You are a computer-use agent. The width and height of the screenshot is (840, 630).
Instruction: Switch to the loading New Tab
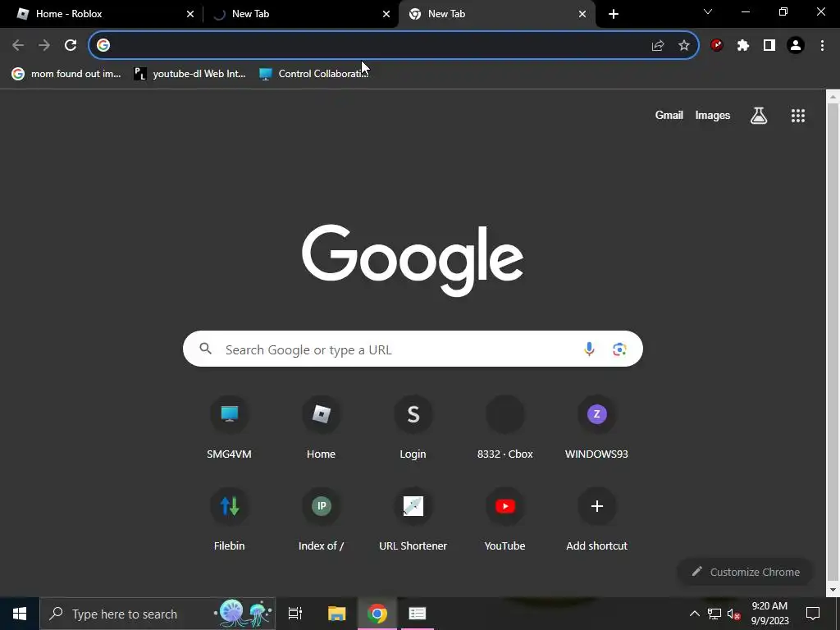point(300,14)
